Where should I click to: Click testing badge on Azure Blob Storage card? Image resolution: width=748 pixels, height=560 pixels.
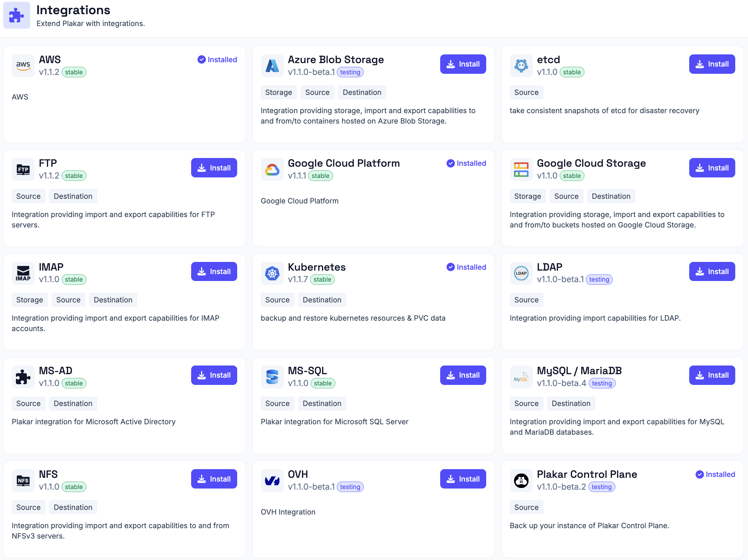[x=350, y=72]
